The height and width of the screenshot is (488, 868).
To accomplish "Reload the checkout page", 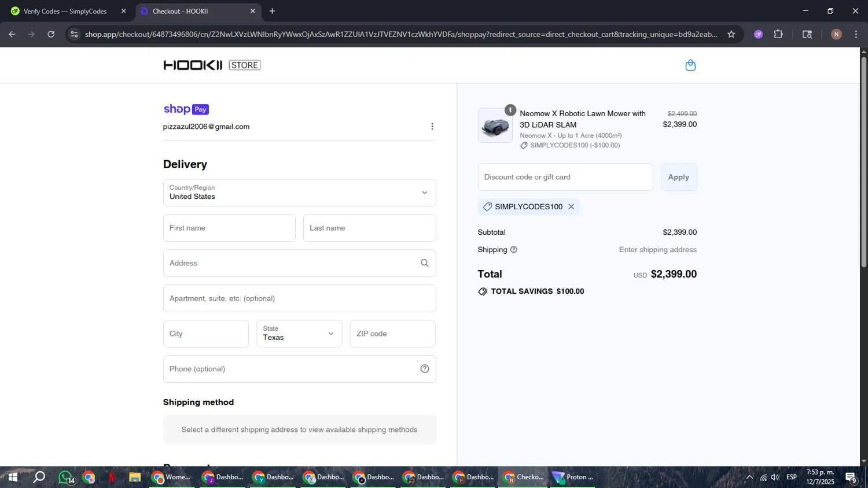I will [x=51, y=34].
